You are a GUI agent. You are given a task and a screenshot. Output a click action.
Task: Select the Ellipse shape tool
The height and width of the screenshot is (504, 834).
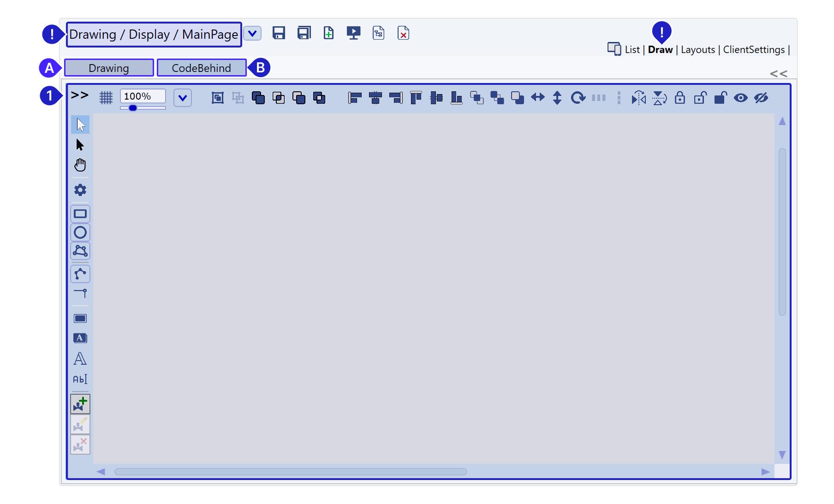click(80, 232)
